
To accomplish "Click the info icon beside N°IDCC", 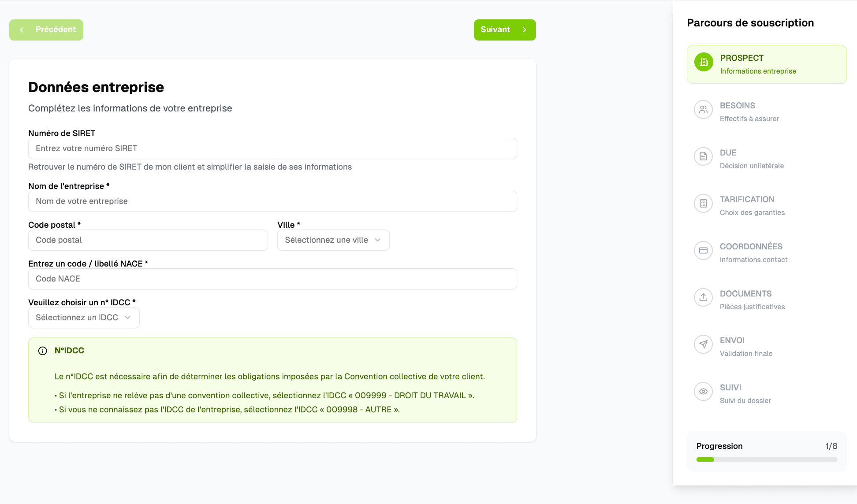I will coord(43,351).
